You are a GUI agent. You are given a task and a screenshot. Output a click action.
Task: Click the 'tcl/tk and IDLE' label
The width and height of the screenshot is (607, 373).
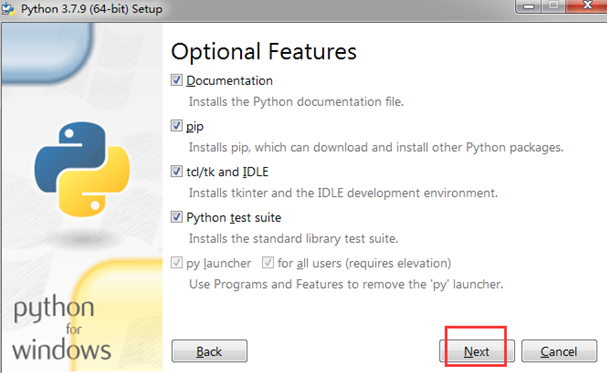point(227,172)
